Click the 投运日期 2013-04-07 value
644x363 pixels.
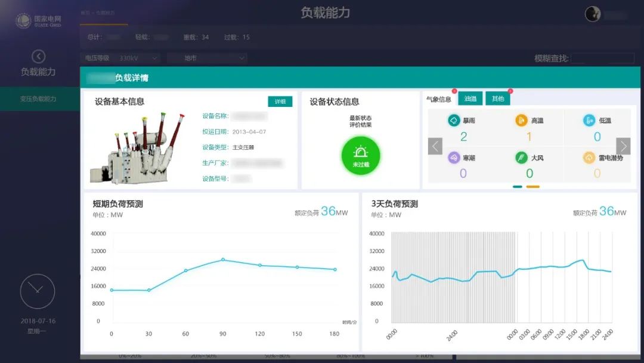(249, 132)
